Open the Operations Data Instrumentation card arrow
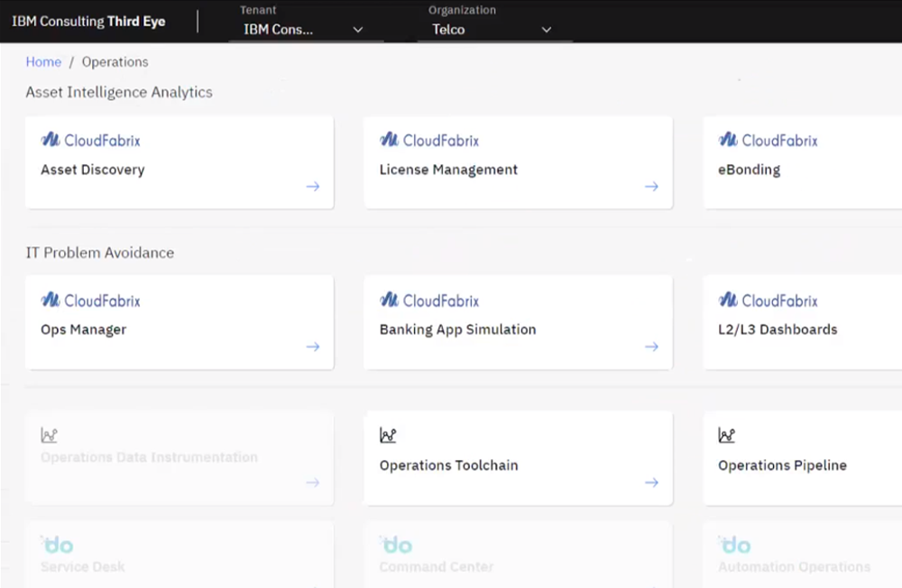 [313, 482]
